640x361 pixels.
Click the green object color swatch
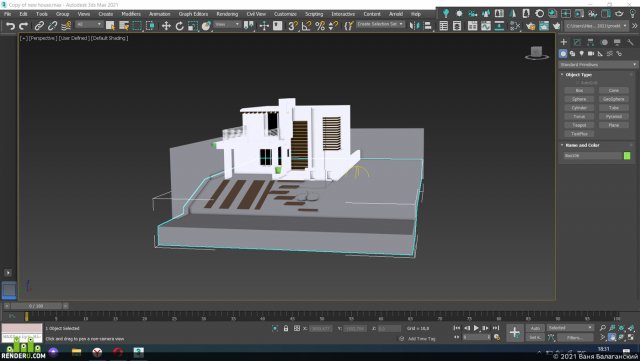click(x=627, y=156)
